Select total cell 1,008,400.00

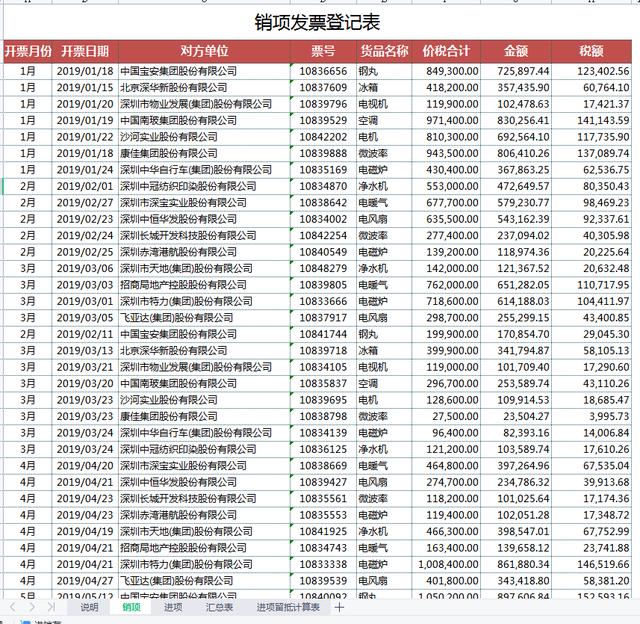(x=446, y=564)
